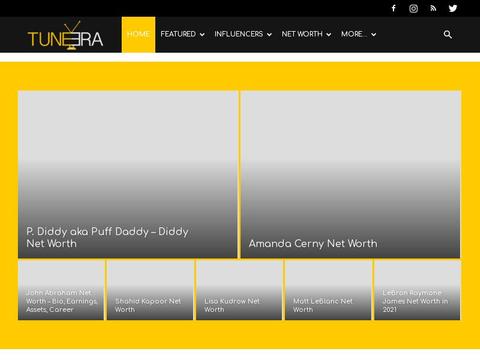Click the TunEra logo
This screenshot has width=480, height=360.
65,35
